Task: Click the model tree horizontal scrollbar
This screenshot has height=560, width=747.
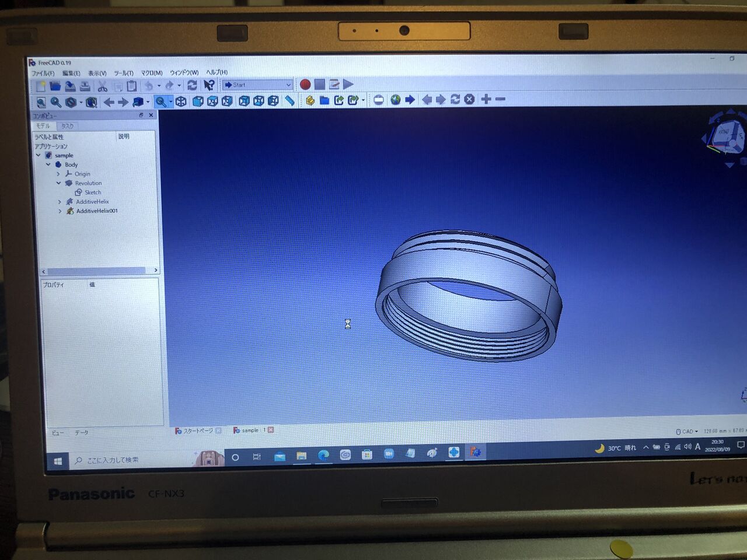Action: [96, 271]
